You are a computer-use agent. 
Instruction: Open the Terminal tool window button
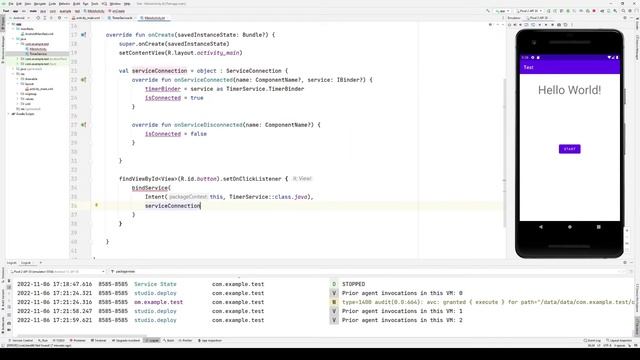click(98, 340)
